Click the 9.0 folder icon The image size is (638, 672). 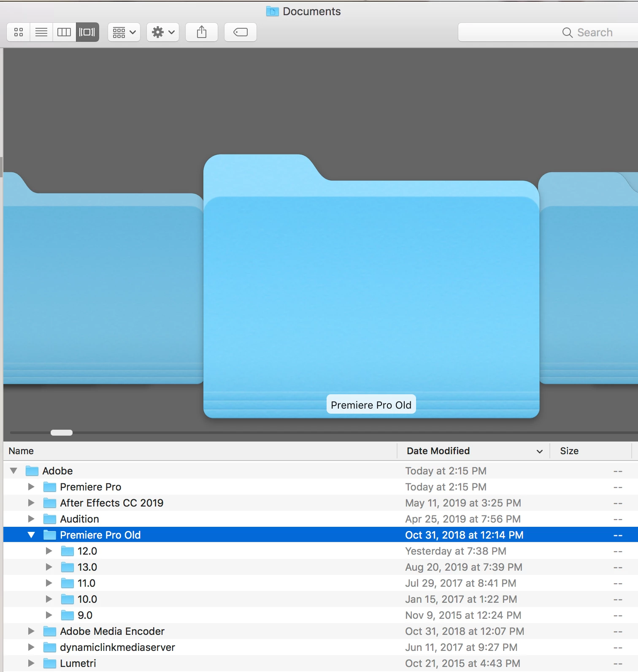tap(68, 615)
